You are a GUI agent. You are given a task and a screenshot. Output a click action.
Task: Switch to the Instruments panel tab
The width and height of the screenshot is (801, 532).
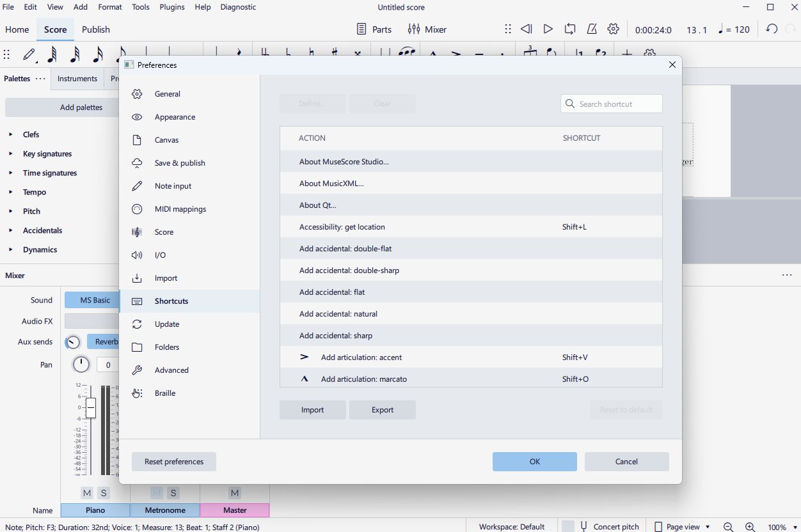(x=77, y=79)
